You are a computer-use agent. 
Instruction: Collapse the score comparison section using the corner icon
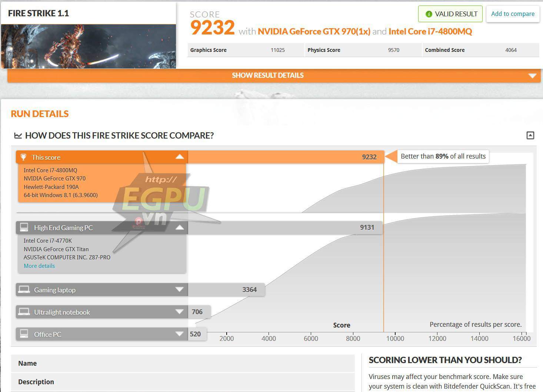coord(530,135)
